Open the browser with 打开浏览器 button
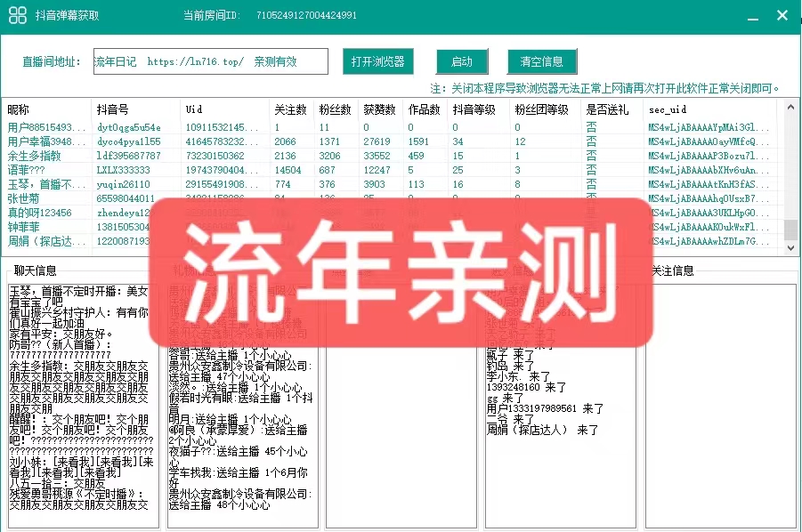802x532 pixels. 377,61
